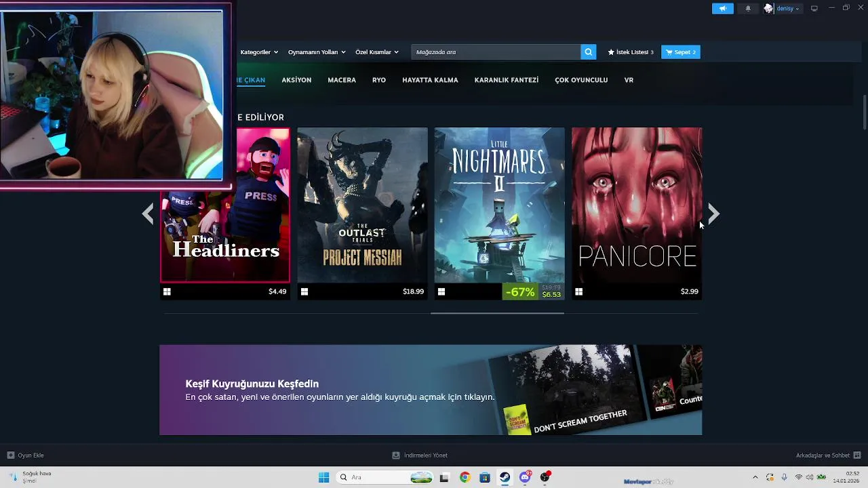Click the magnifier search button
868x488 pixels.
point(589,52)
